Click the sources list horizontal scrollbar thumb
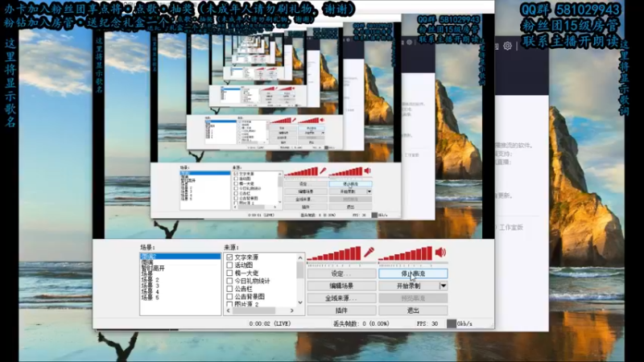This screenshot has width=644, height=362. pos(254,311)
